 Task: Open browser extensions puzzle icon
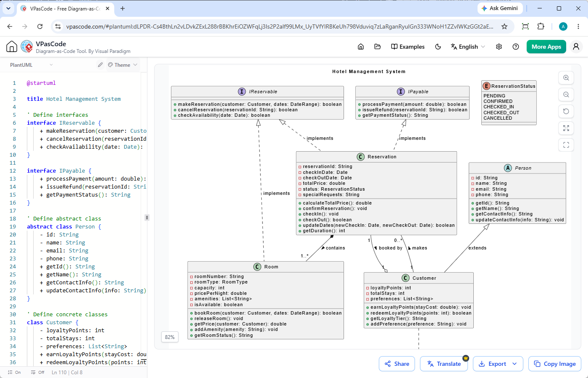click(541, 26)
